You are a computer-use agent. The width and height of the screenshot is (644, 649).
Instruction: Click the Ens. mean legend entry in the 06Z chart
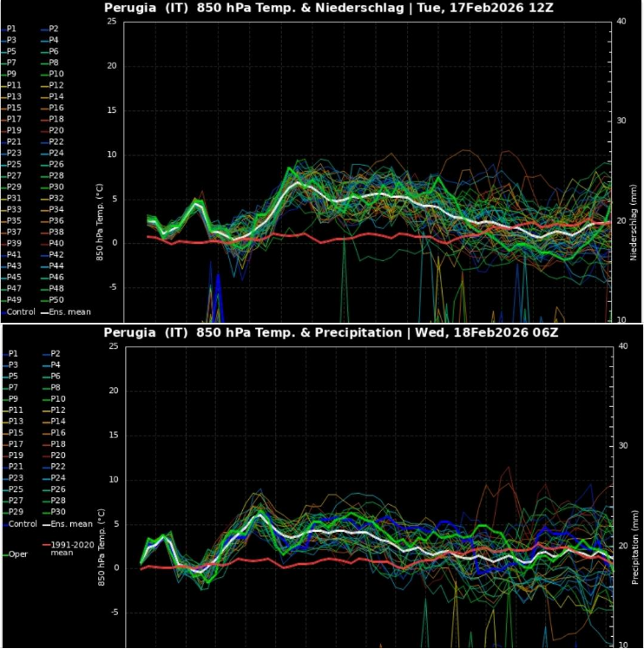coord(71,523)
